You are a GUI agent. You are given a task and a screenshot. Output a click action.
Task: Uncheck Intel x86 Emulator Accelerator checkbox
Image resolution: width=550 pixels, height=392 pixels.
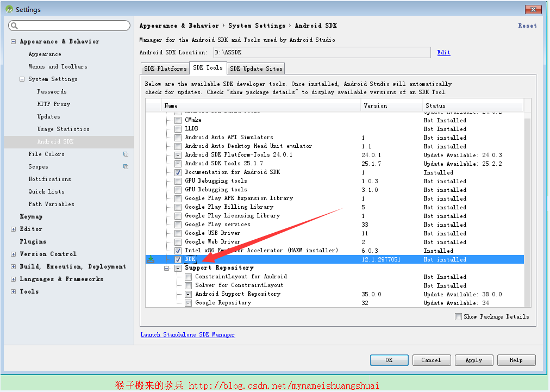tap(178, 251)
